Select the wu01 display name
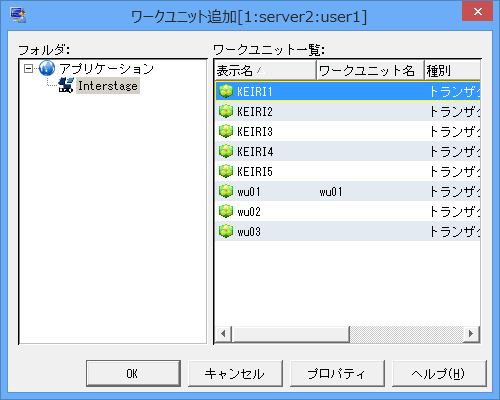Viewport: 500px width, 400px height. pos(249,192)
